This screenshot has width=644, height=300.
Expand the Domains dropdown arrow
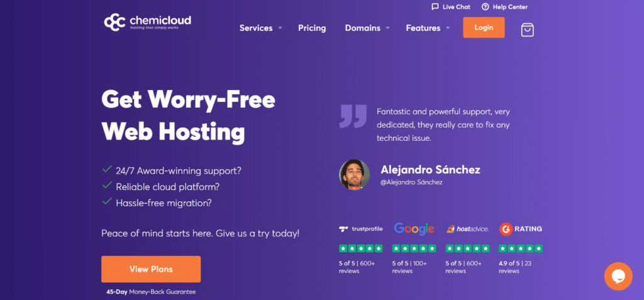point(387,28)
